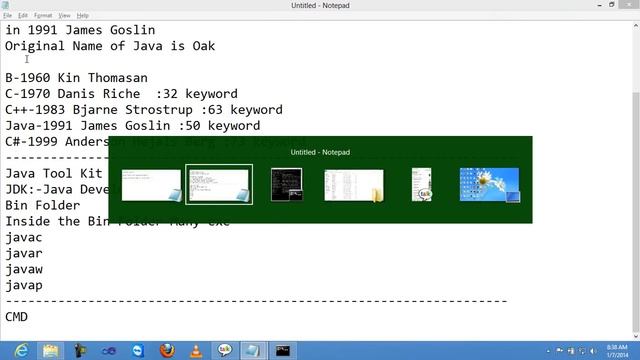The width and height of the screenshot is (640, 360).
Task: Open the Help menu
Action: tap(82, 16)
